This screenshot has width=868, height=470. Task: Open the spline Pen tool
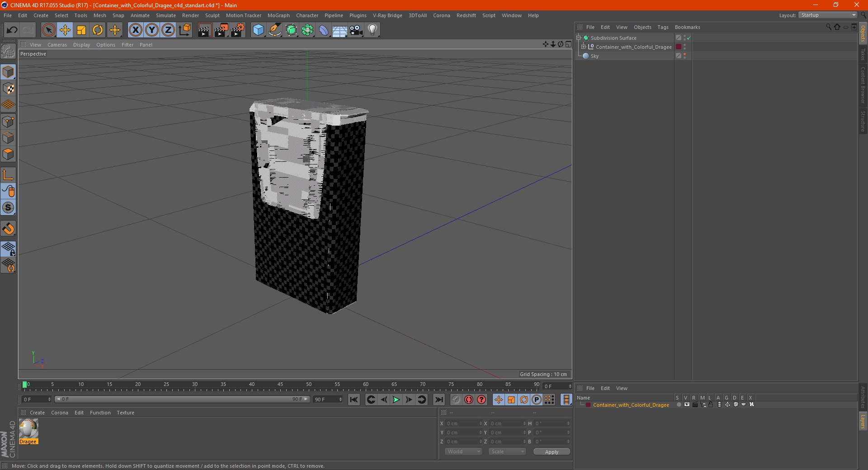(x=274, y=30)
